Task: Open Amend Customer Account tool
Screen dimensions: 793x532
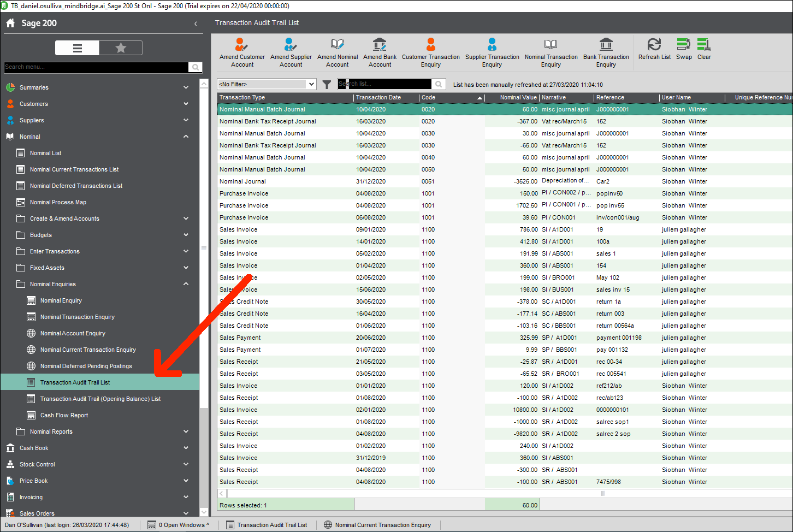Action: 242,52
